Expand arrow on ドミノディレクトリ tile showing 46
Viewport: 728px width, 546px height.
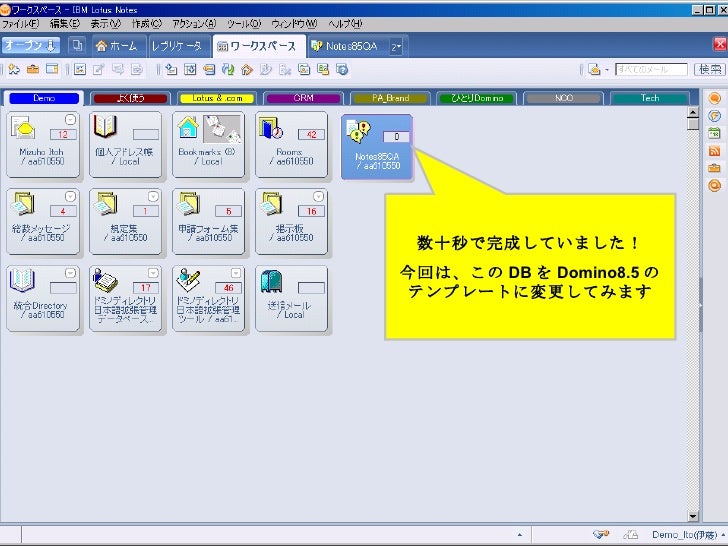pyautogui.click(x=236, y=273)
